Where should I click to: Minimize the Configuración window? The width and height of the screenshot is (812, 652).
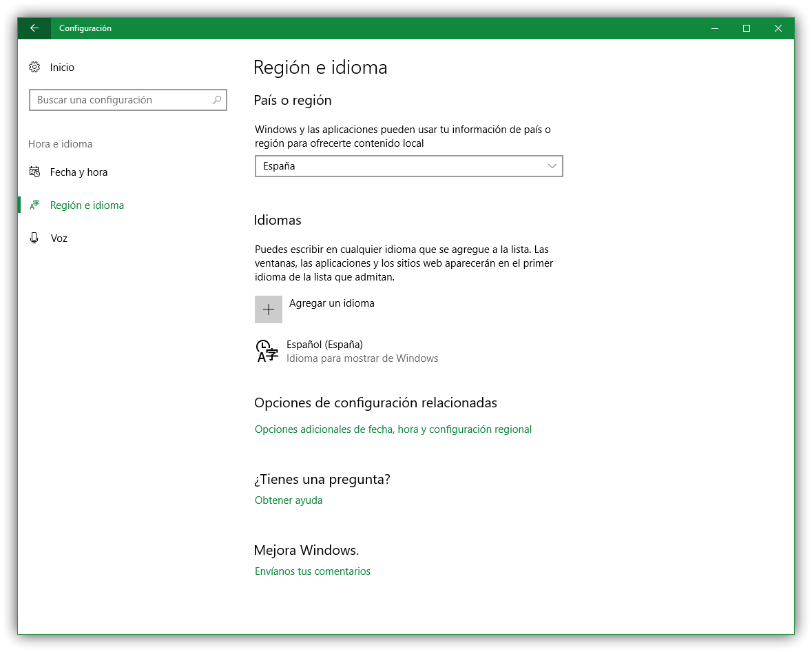coord(714,28)
